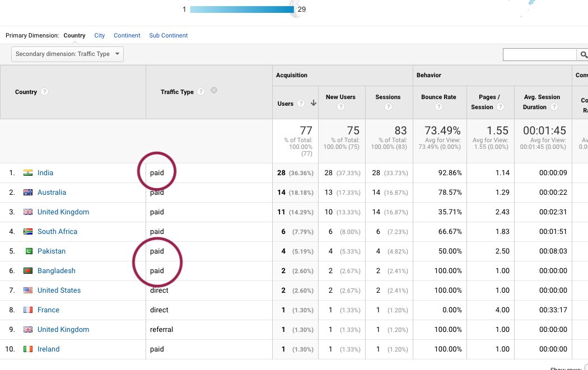Image resolution: width=588 pixels, height=370 pixels.
Task: Select session duration 00:08:03
Action: pyautogui.click(x=553, y=251)
